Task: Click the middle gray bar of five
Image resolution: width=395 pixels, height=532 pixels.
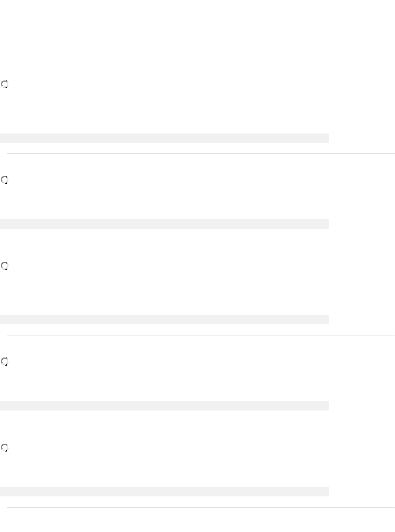Action: 164,320
